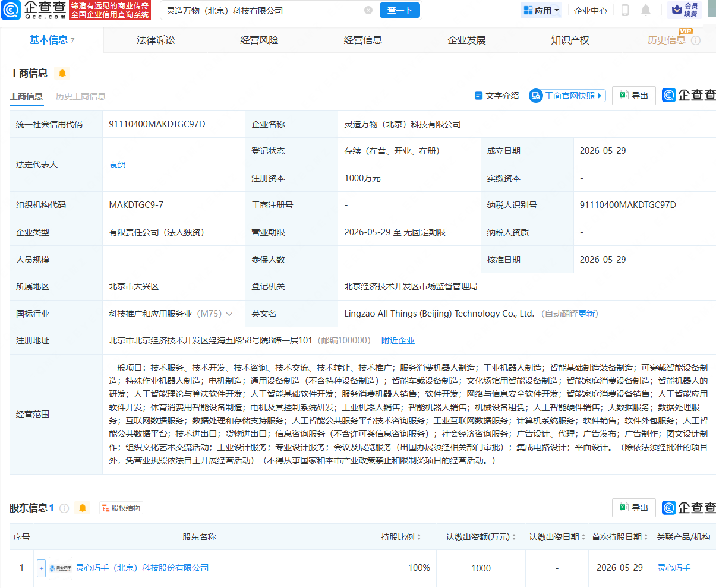Open the 应用 dropdown menu
Viewport: 716px width, 588px height.
[541, 10]
